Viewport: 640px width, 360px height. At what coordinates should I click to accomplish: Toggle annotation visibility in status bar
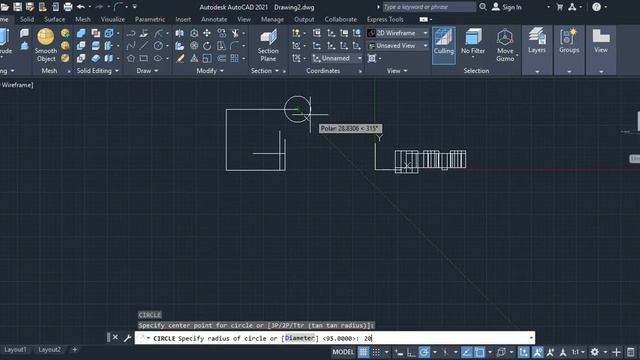pos(538,352)
